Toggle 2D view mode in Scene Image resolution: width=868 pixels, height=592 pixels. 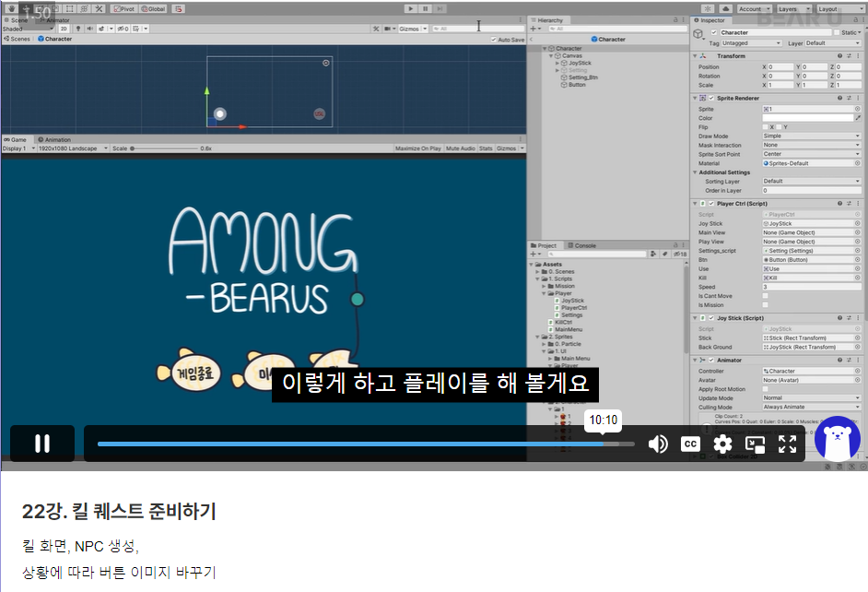point(64,29)
